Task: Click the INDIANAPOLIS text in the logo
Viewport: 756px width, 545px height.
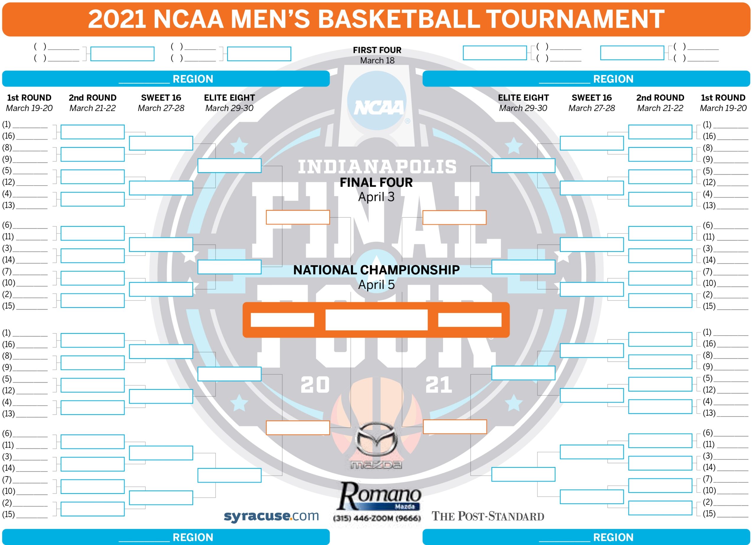Action: [x=377, y=166]
